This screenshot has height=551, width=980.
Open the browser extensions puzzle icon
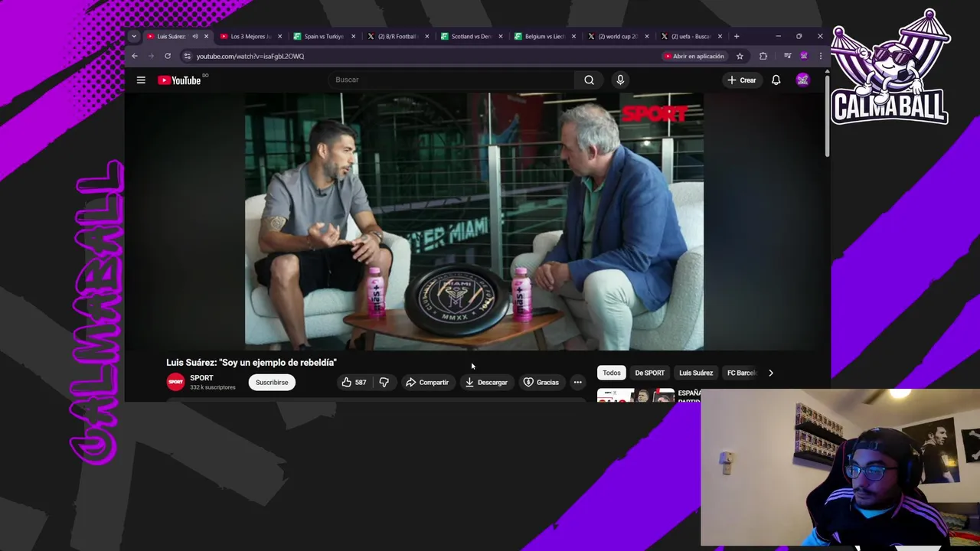coord(763,56)
